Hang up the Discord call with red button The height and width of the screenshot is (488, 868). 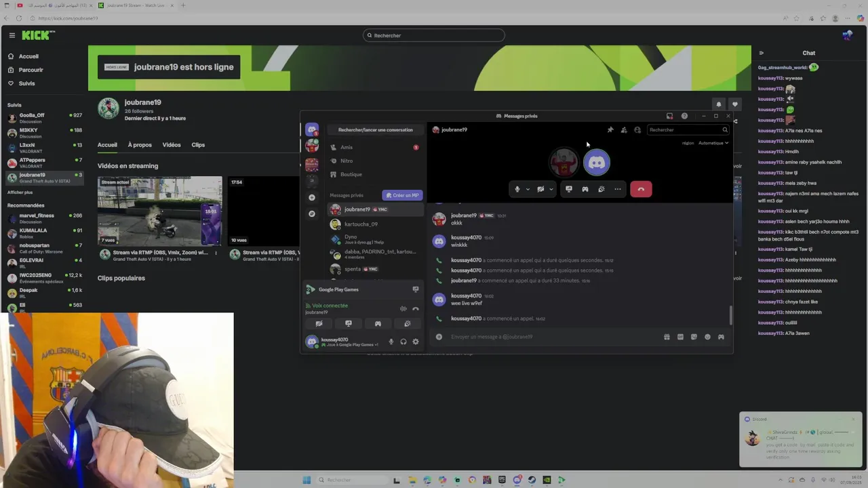pyautogui.click(x=641, y=189)
